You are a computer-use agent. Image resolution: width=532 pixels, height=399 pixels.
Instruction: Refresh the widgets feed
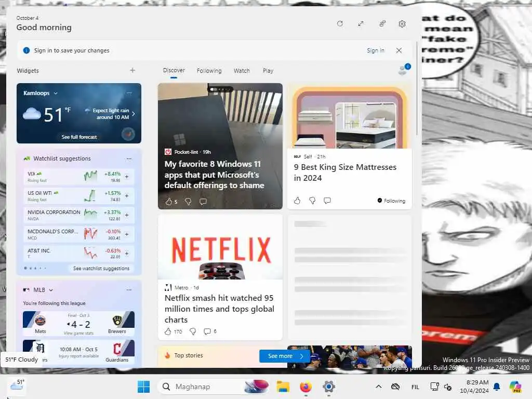point(340,24)
